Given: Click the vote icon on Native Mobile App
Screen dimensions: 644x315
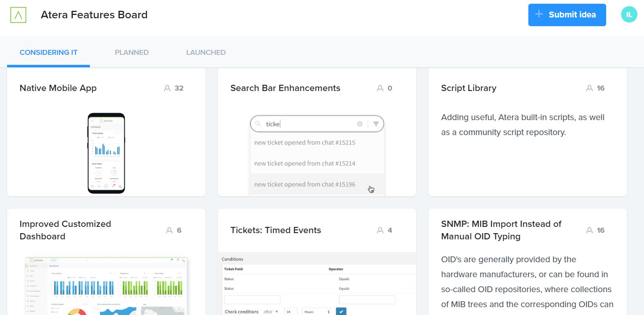Looking at the screenshot, I should point(167,88).
